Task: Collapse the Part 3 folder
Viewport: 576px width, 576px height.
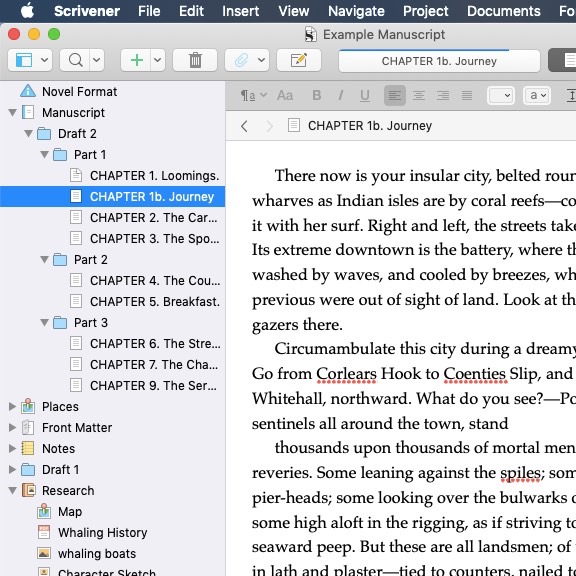Action: pos(44,323)
